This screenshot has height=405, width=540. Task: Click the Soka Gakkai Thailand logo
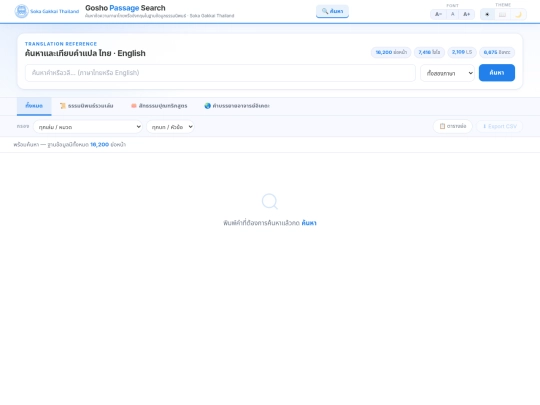coord(47,11)
